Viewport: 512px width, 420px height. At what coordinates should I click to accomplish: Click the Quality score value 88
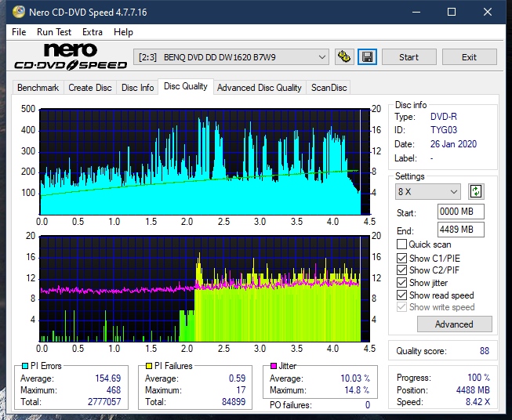(x=485, y=351)
